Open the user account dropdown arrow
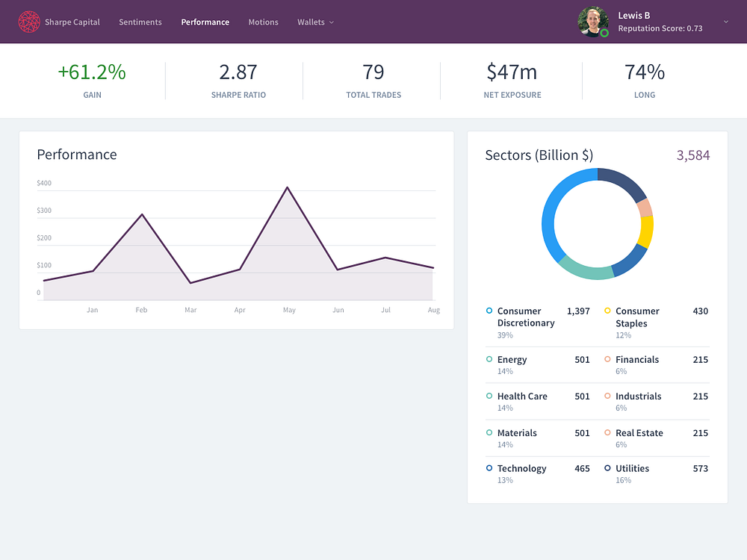747x560 pixels. (725, 22)
